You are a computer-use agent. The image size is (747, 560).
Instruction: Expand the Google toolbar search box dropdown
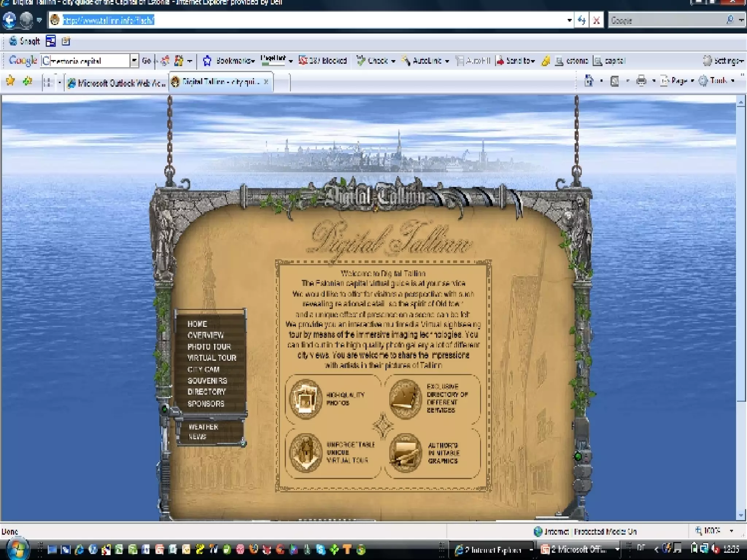pyautogui.click(x=134, y=61)
